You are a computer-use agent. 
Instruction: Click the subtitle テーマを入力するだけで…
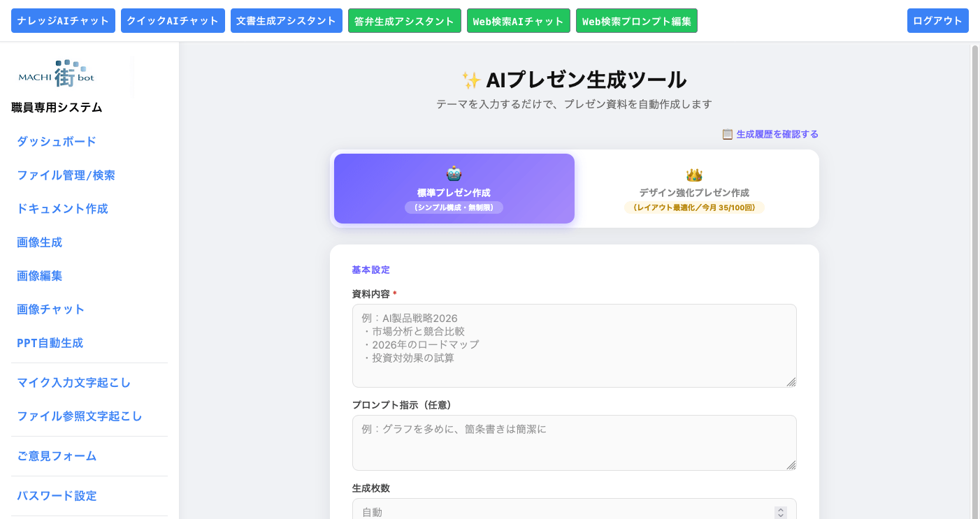(574, 104)
